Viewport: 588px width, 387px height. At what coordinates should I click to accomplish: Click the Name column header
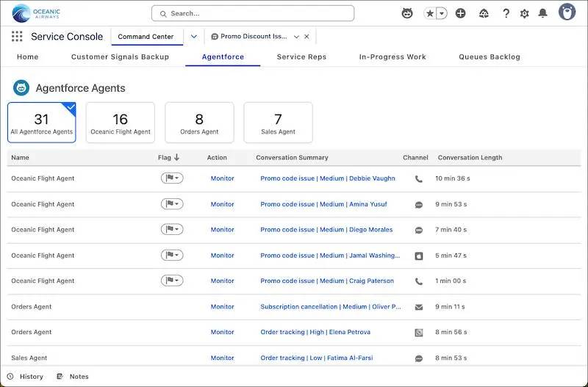(20, 157)
